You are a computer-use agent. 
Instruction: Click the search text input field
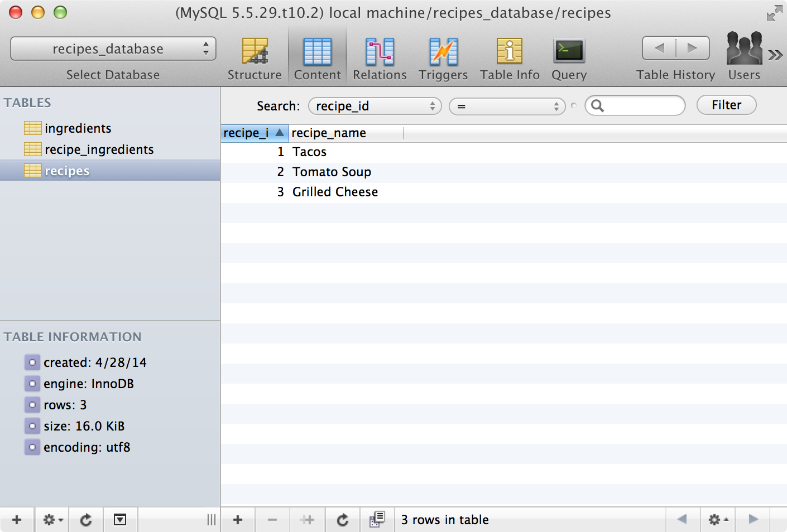pos(635,105)
